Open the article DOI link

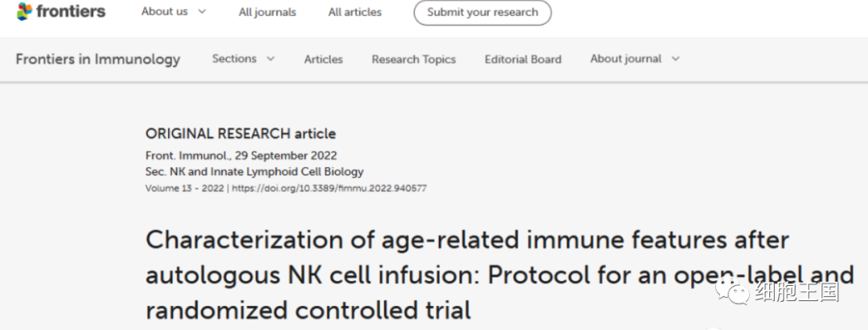[x=331, y=189]
